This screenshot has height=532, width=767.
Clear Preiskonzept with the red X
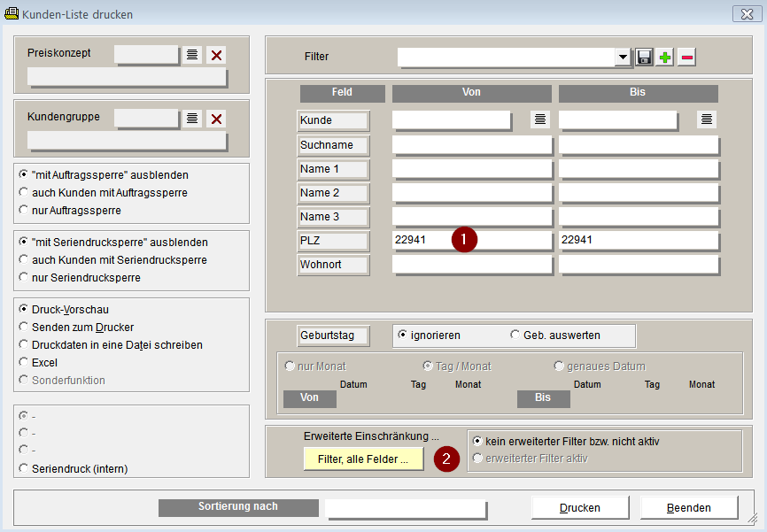(x=216, y=55)
